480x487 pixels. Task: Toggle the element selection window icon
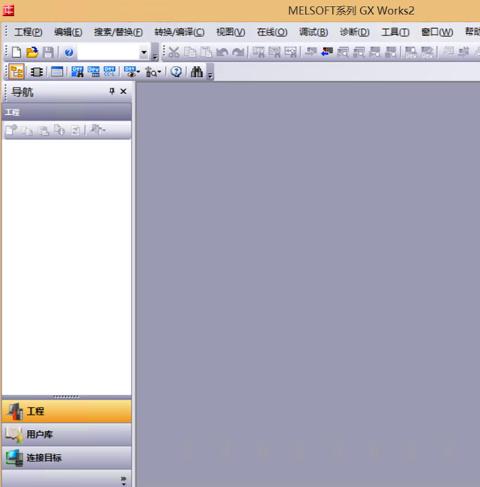coord(36,72)
